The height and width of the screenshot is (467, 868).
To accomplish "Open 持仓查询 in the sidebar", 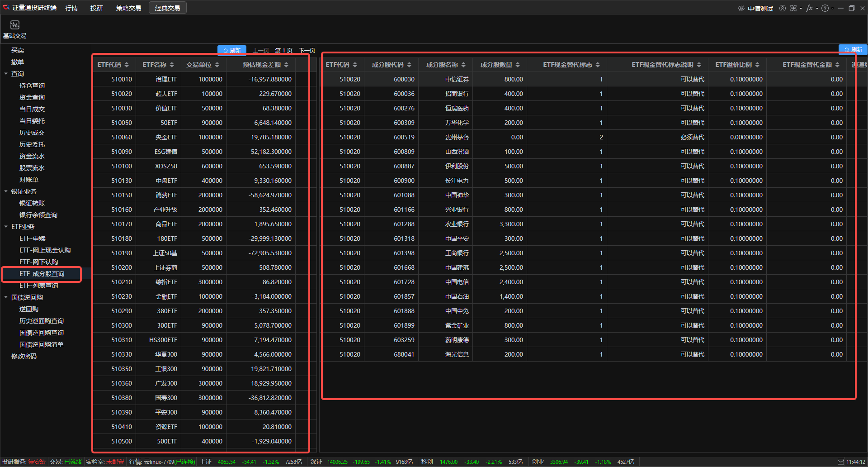I will (x=32, y=86).
